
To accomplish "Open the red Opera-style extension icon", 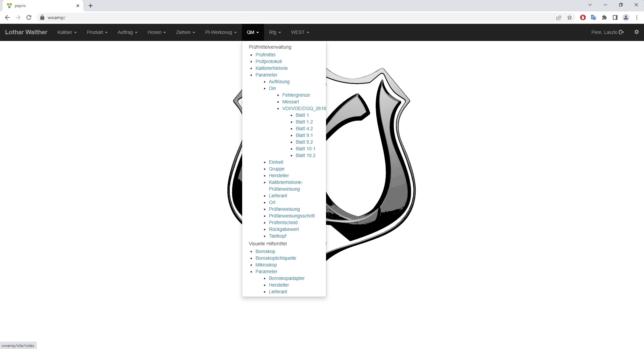I will [583, 17].
